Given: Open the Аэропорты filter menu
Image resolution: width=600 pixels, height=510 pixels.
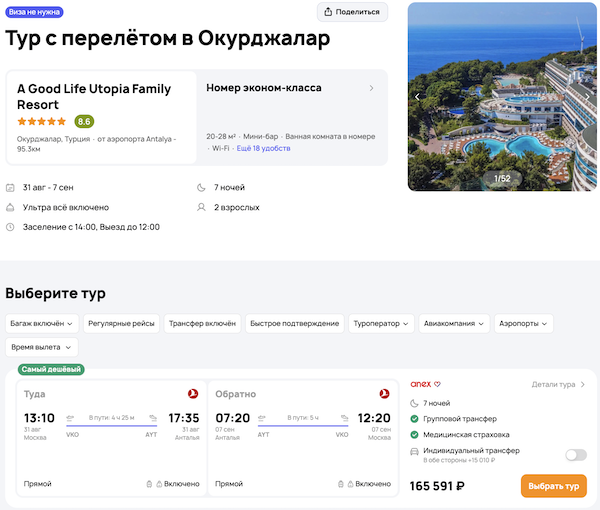Looking at the screenshot, I should point(524,323).
